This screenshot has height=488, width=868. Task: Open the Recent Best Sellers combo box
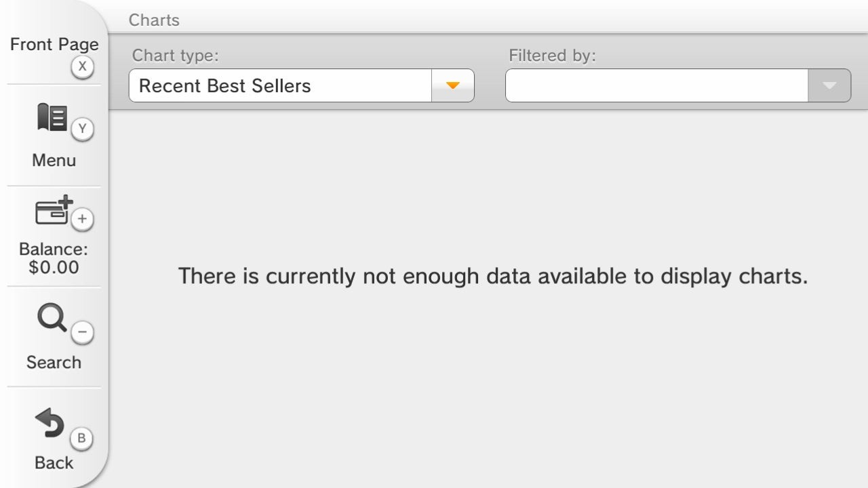tap(279, 85)
